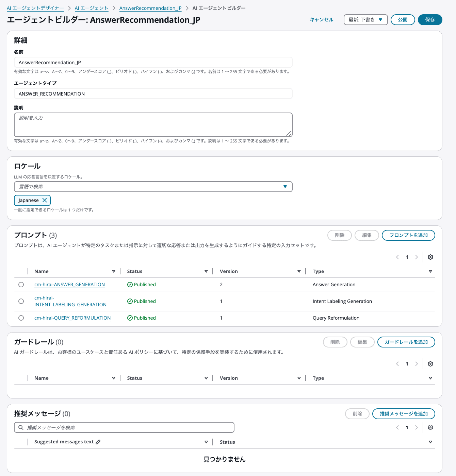Click プロンプトを追加 button
The image size is (456, 476).
408,235
